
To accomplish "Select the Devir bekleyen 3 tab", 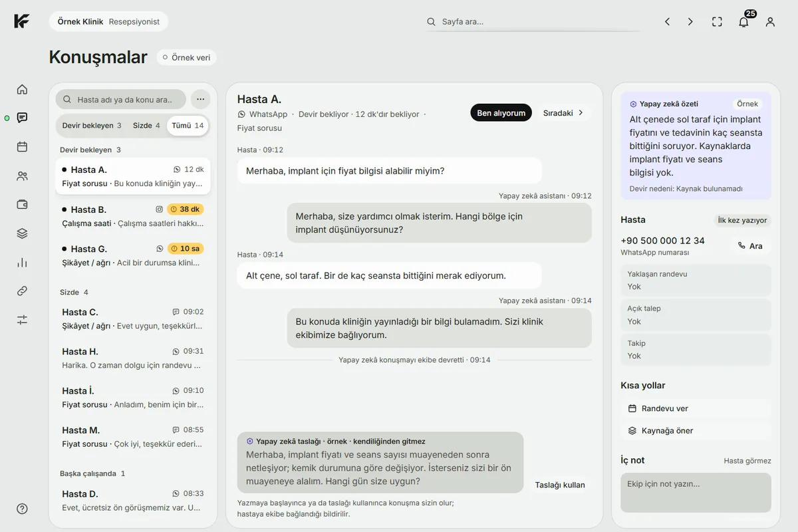I will pos(92,126).
